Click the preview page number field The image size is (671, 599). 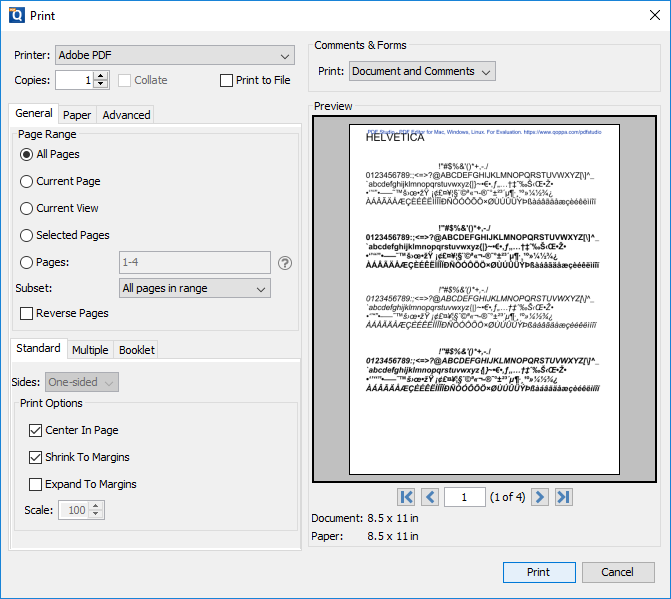point(464,497)
